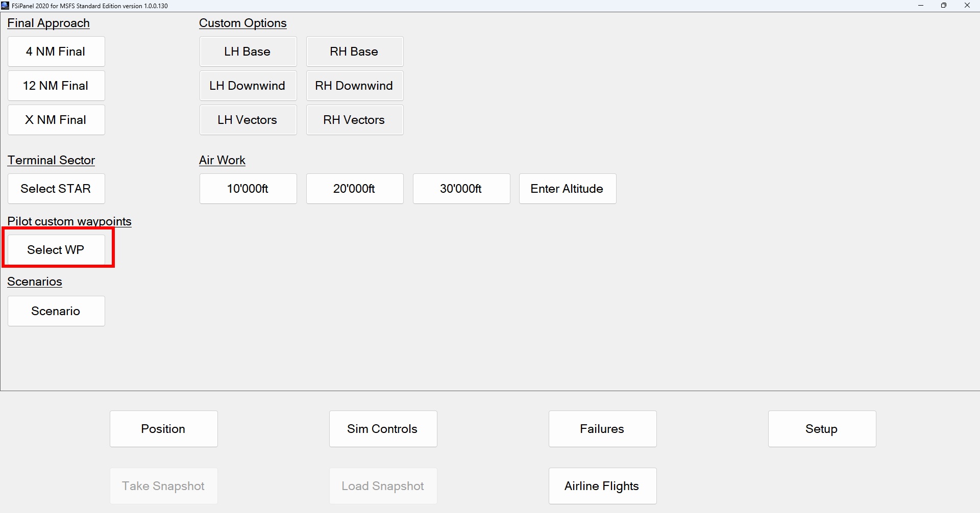This screenshot has height=513, width=980.
Task: Pick RH Downwind custom option
Action: tap(354, 86)
